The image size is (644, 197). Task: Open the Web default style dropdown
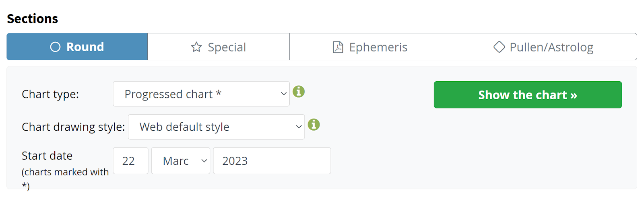216,127
